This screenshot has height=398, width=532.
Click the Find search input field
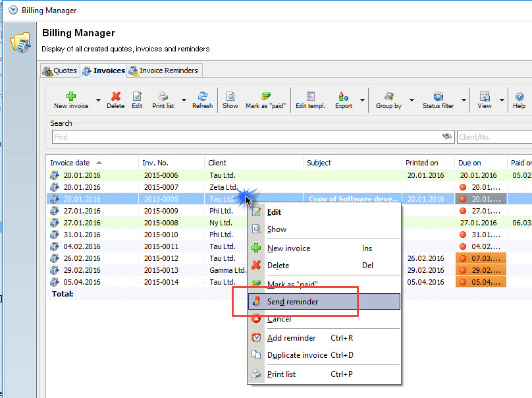point(247,137)
